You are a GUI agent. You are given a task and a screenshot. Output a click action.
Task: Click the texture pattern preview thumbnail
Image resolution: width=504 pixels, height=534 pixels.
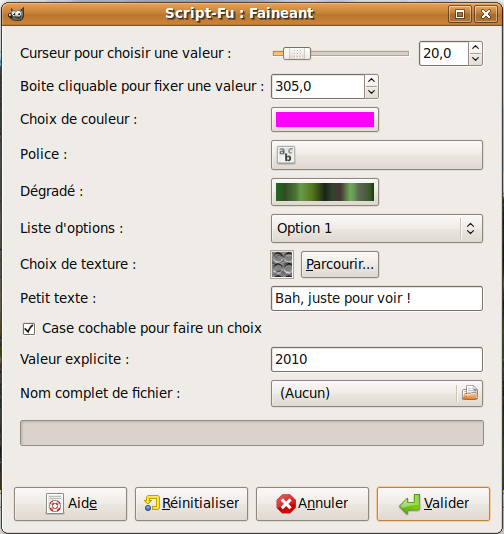click(x=282, y=265)
